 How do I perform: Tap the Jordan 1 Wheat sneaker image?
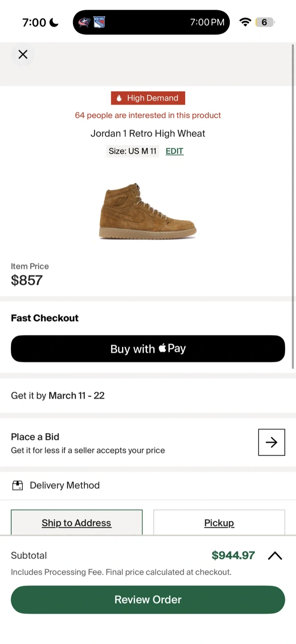coord(148,211)
